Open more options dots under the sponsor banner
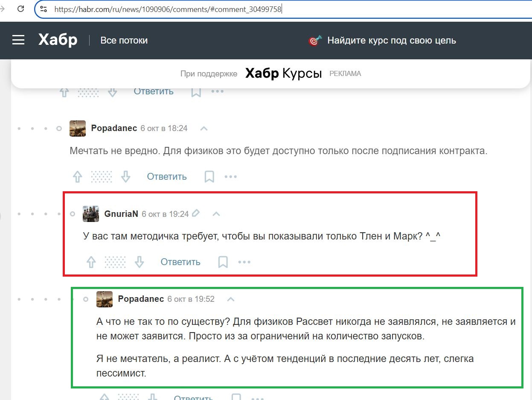Image resolution: width=532 pixels, height=400 pixels. (217, 91)
